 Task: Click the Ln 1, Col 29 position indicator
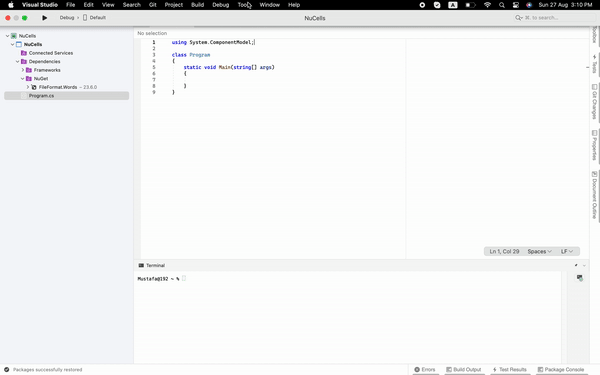(504, 251)
